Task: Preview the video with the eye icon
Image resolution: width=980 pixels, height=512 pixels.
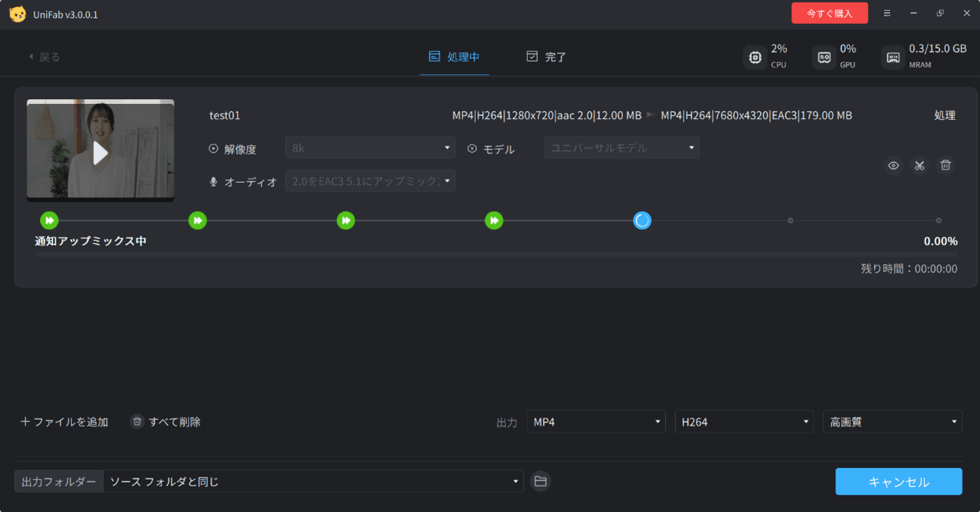Action: coord(893,165)
